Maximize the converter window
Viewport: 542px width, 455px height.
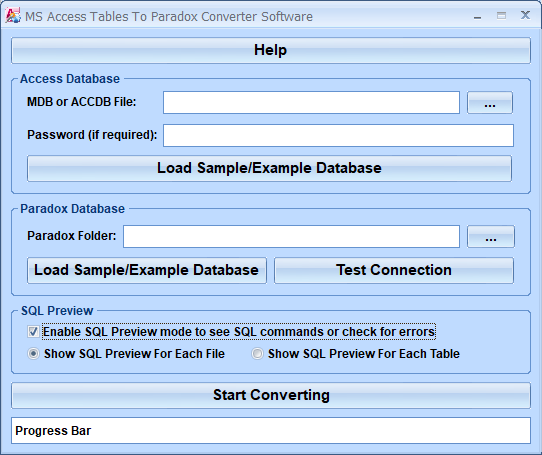(x=501, y=16)
